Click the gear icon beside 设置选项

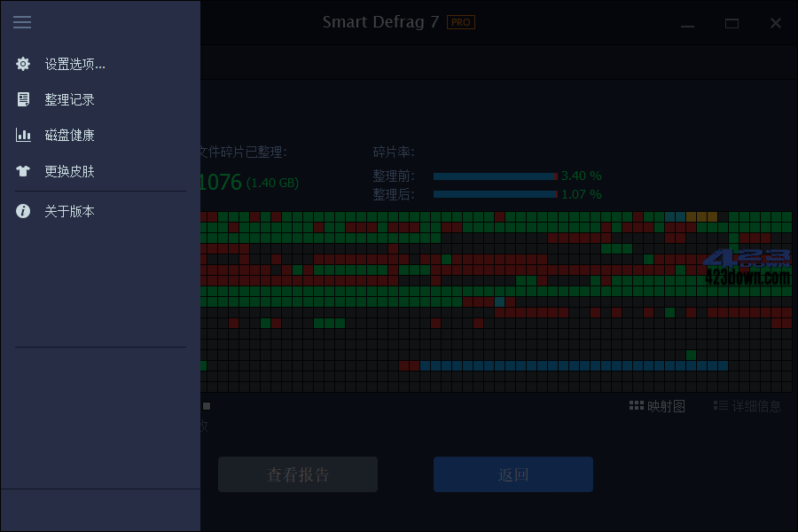tap(22, 63)
